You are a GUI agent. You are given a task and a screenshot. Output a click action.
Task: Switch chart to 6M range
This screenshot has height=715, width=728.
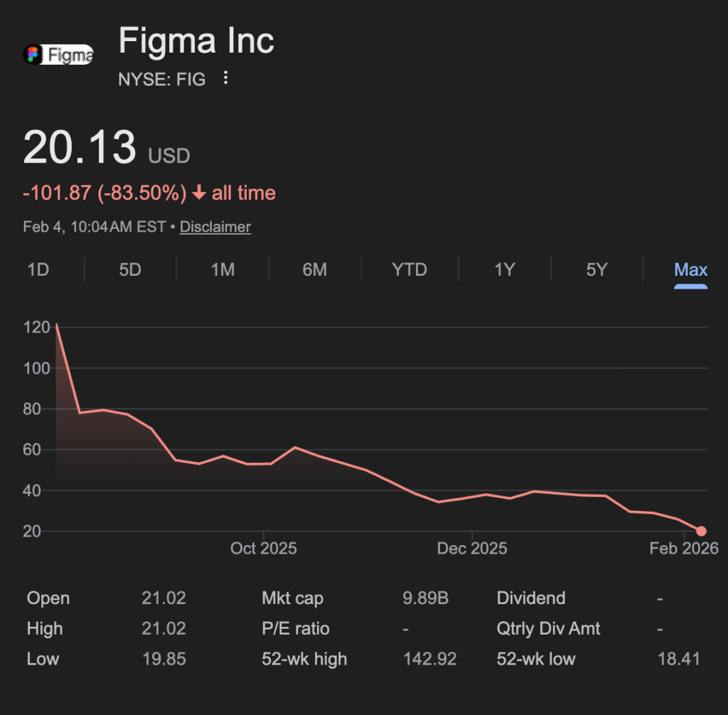click(x=315, y=270)
